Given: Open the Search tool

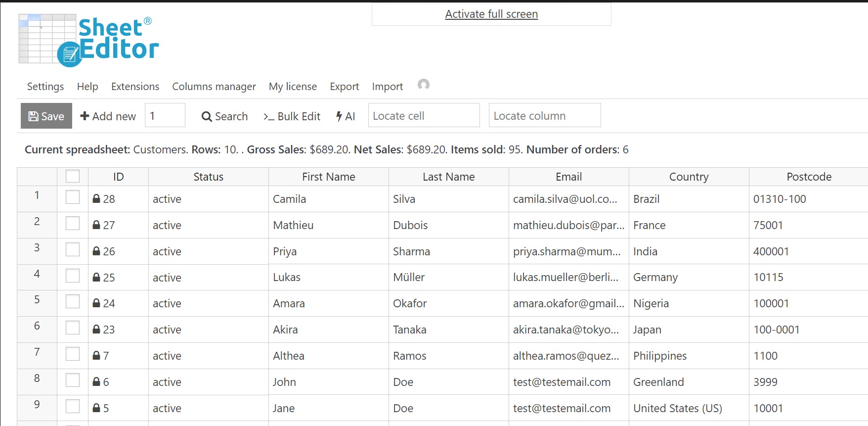Looking at the screenshot, I should point(224,116).
